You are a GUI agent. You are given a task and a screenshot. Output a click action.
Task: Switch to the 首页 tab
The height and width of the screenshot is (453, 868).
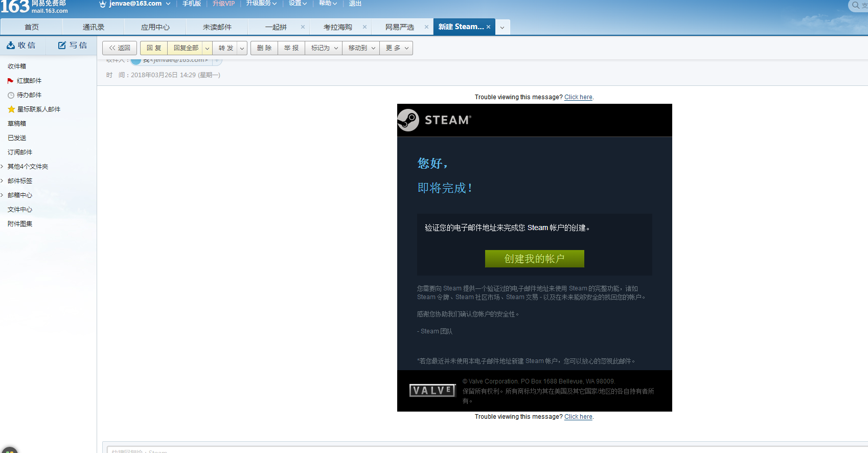point(31,27)
